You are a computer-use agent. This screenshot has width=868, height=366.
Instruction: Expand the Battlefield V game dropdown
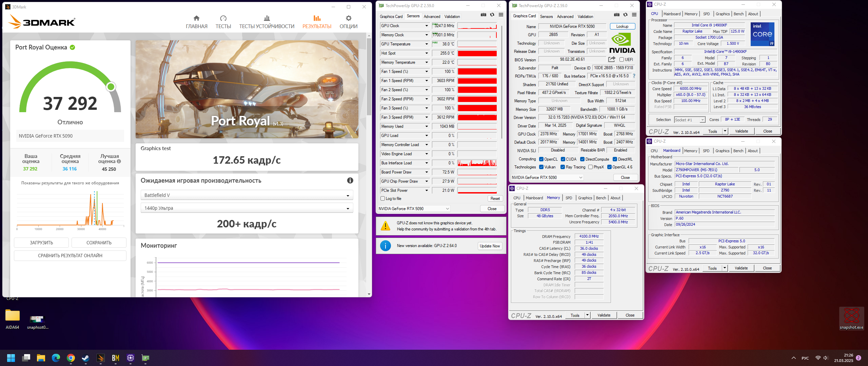(x=246, y=195)
